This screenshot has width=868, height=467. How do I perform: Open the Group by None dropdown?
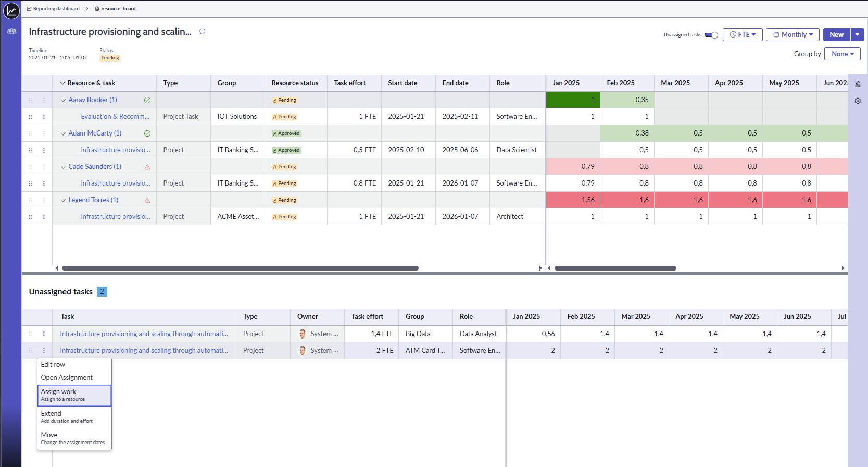pyautogui.click(x=842, y=54)
